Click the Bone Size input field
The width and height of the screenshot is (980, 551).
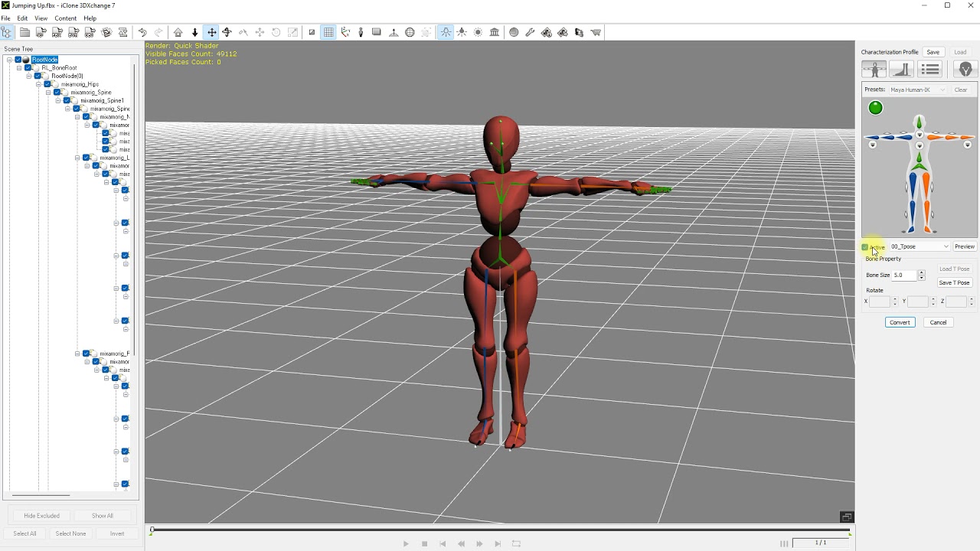(x=905, y=275)
